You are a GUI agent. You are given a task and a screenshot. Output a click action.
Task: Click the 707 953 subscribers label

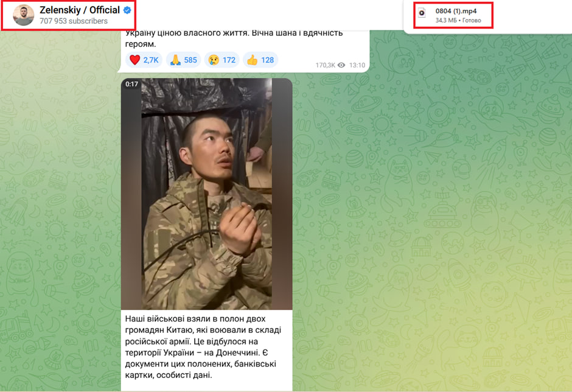coord(73,21)
